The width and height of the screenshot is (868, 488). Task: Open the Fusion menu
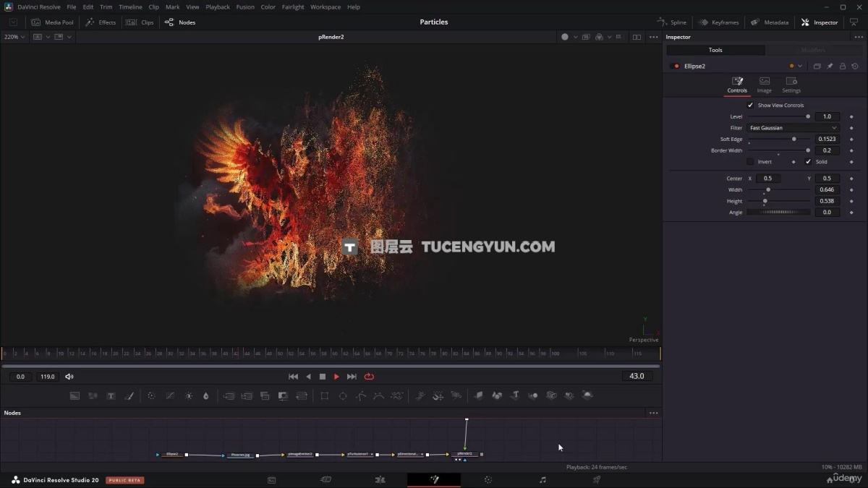pyautogui.click(x=245, y=7)
